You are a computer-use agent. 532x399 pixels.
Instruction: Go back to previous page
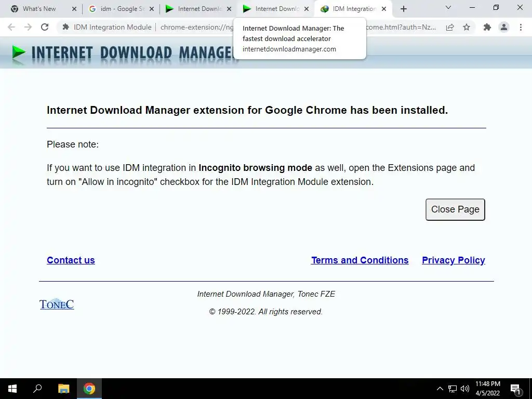tap(11, 27)
